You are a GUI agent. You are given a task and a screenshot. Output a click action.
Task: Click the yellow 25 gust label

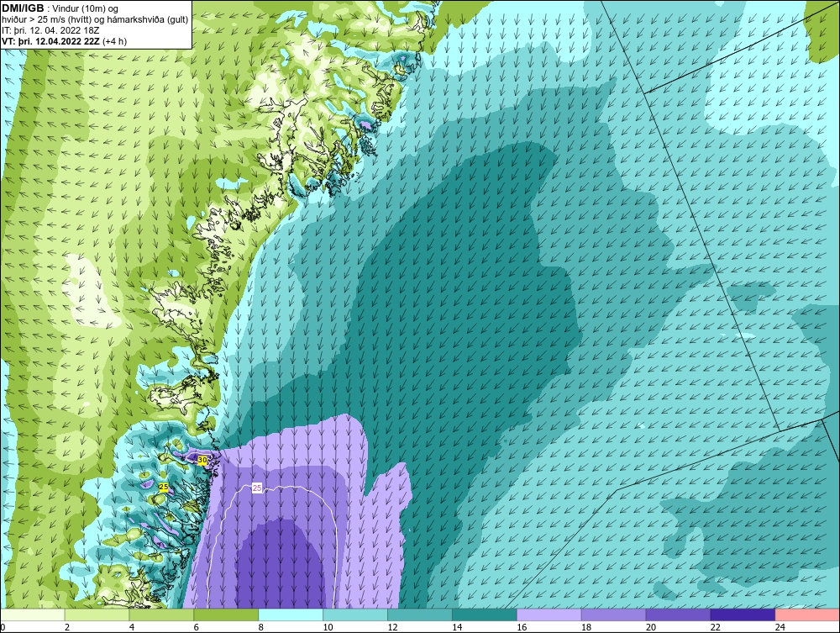(x=165, y=488)
